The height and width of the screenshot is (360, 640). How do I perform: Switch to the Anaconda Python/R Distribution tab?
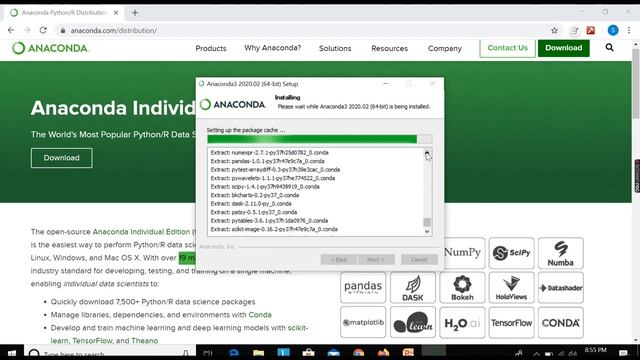tap(64, 13)
